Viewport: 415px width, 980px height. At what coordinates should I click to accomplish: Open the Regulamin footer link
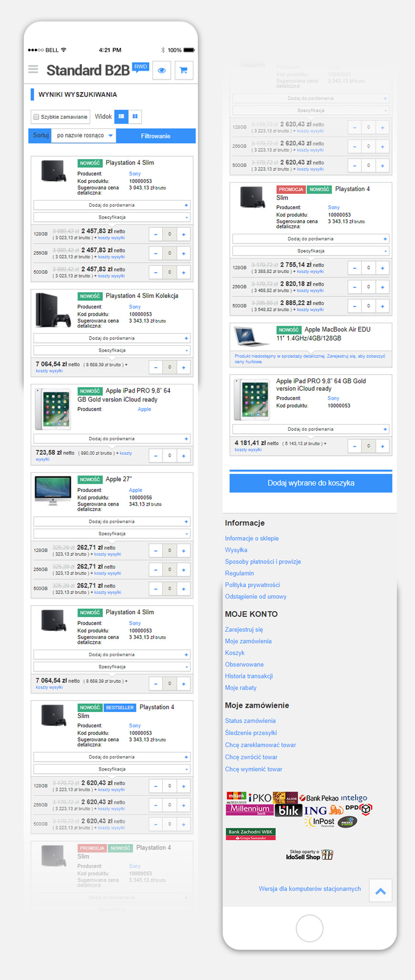pyautogui.click(x=239, y=573)
